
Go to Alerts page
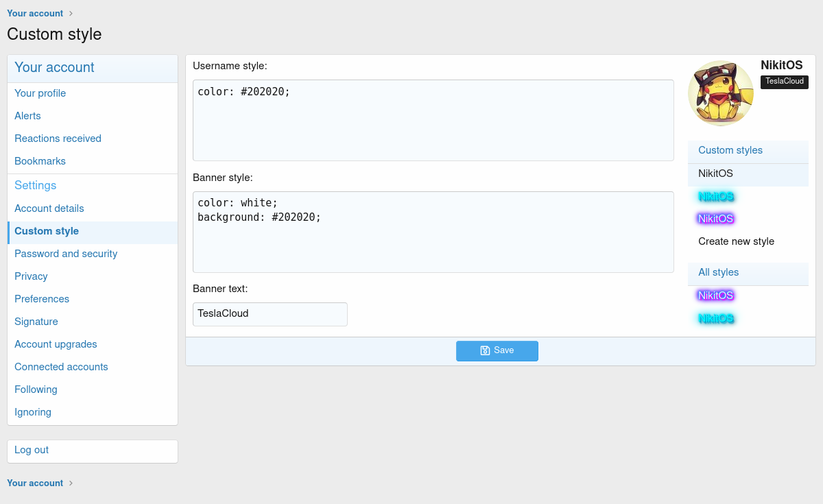pos(27,116)
